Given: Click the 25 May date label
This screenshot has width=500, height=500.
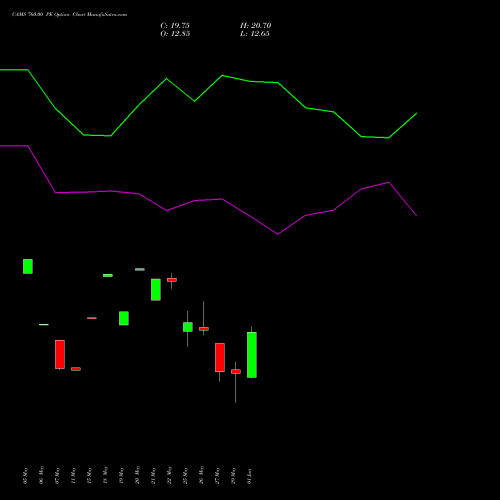Looking at the screenshot, I should [x=185, y=476].
